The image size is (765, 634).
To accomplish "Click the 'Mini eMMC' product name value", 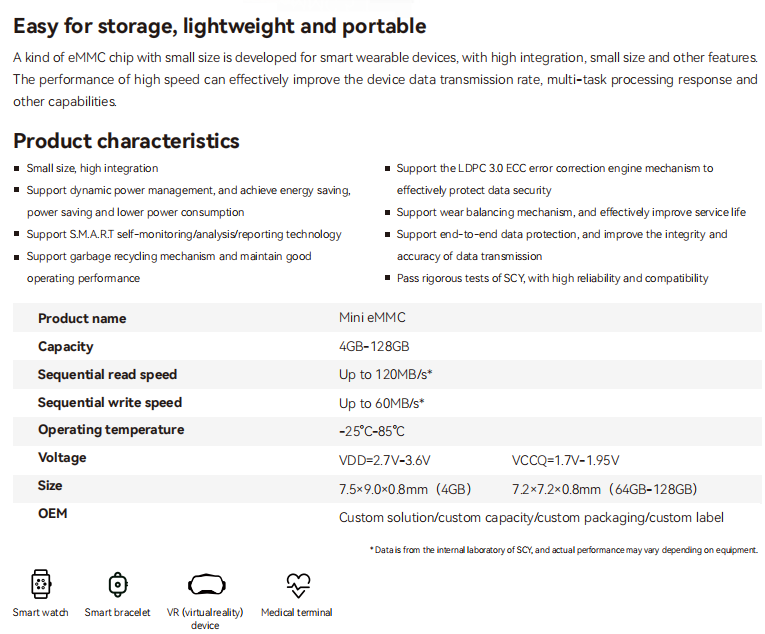I will (x=372, y=318).
